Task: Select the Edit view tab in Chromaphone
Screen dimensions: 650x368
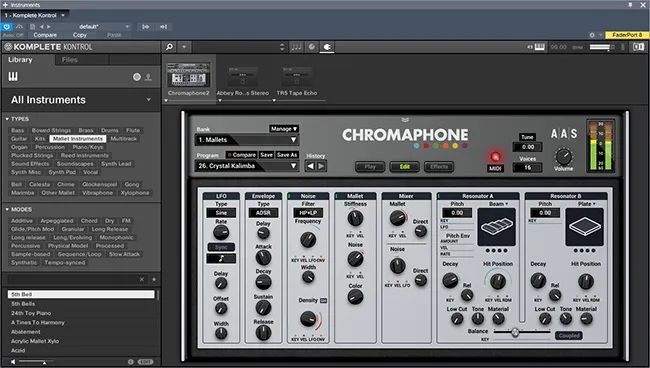Action: click(405, 167)
